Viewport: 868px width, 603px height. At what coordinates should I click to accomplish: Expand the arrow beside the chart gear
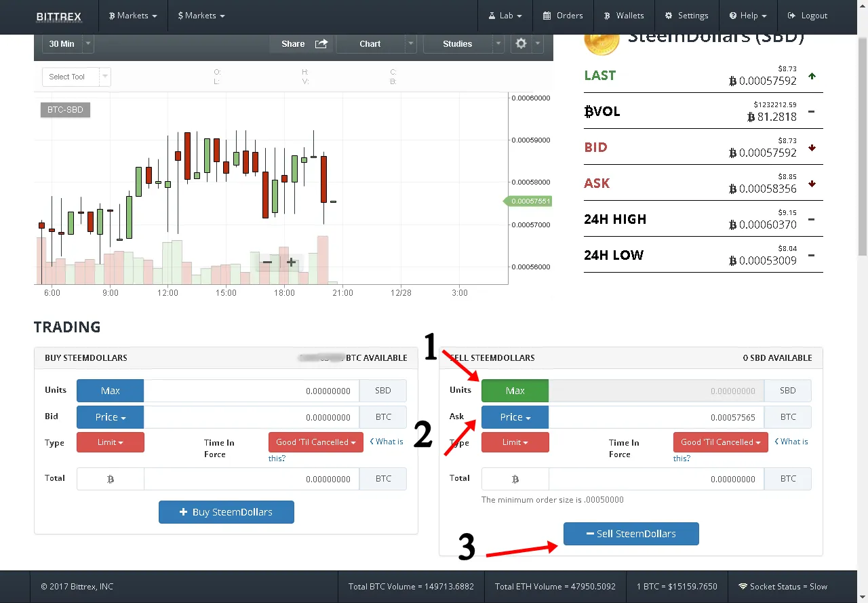538,43
